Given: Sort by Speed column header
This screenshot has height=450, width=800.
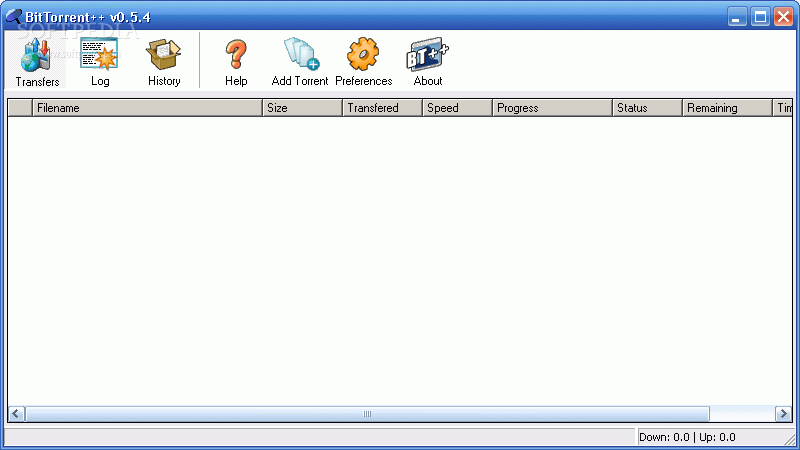Looking at the screenshot, I should coord(457,108).
